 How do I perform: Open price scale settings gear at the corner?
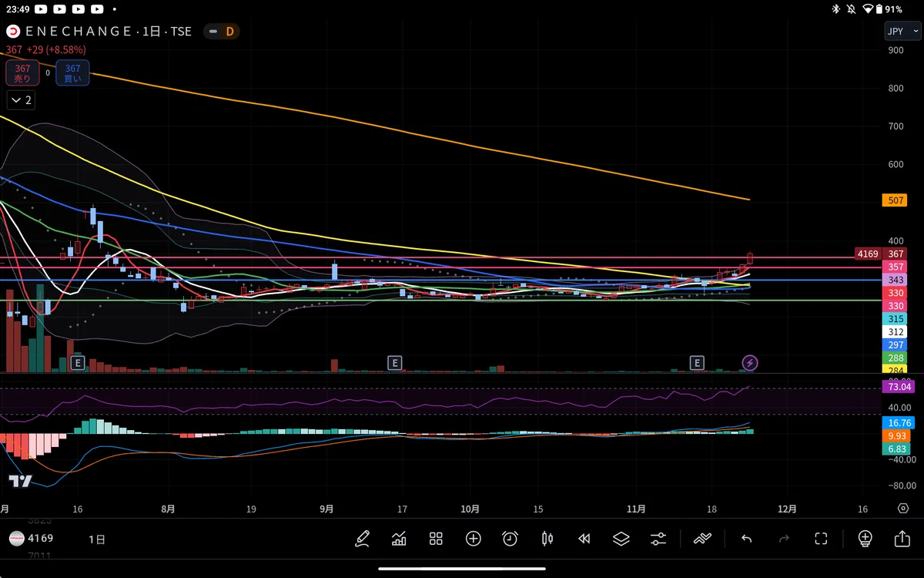[903, 509]
